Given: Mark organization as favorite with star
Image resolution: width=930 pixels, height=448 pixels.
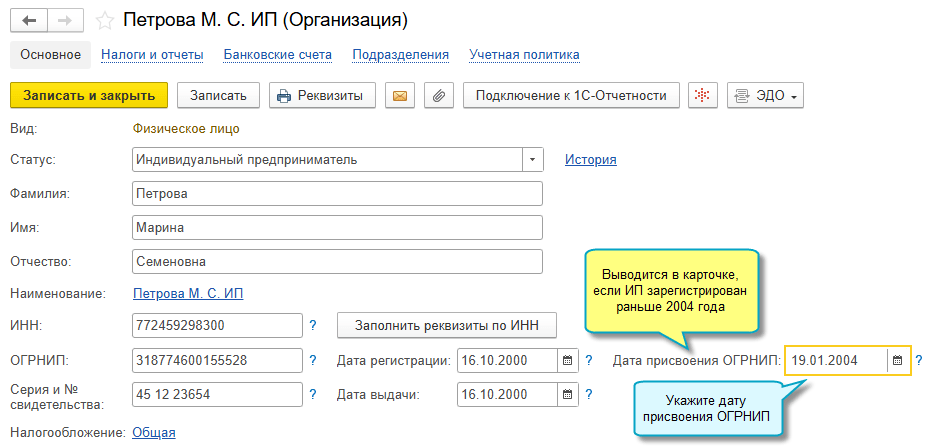Looking at the screenshot, I should 105,21.
